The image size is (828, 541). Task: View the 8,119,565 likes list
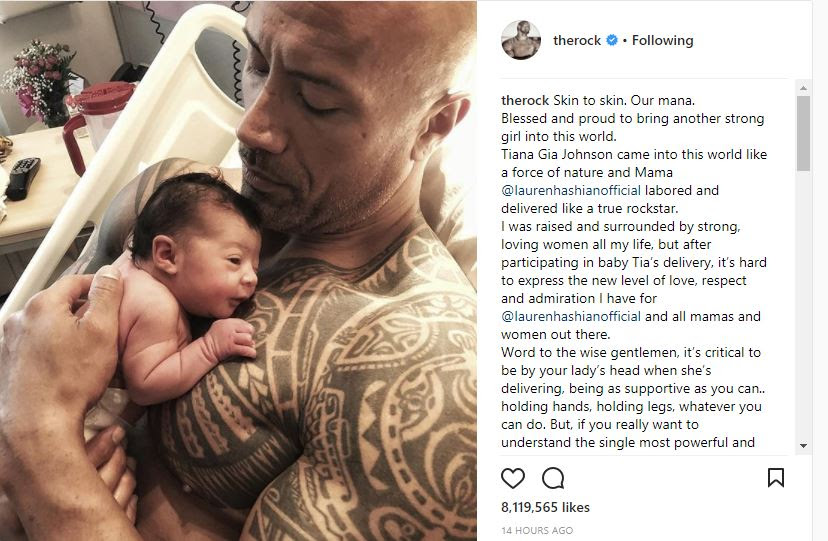click(x=545, y=507)
